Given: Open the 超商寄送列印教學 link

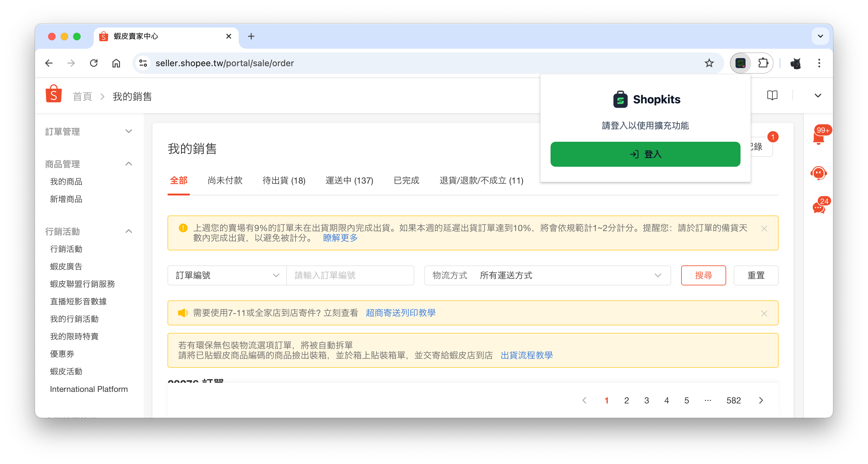Looking at the screenshot, I should pyautogui.click(x=400, y=313).
